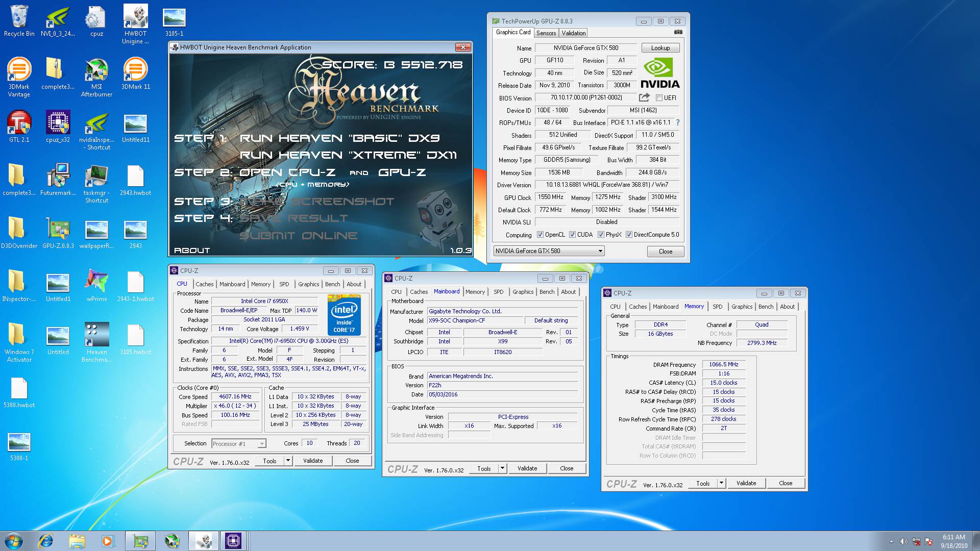The height and width of the screenshot is (551, 980).
Task: Toggle OpenCL checkbox in GPU-Z
Action: coord(540,235)
